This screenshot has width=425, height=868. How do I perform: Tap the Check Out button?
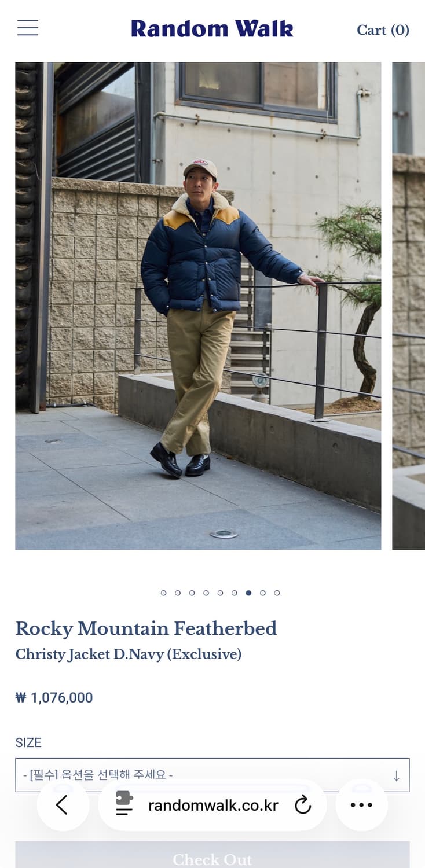tap(212, 855)
